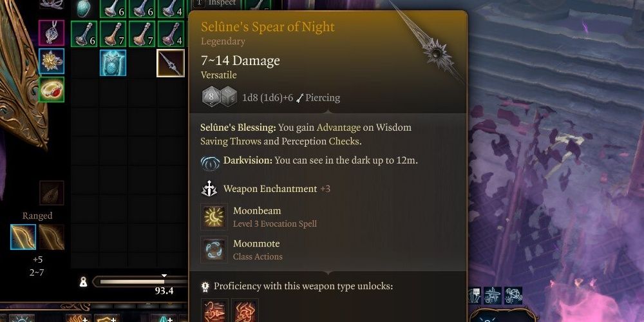Click the Moonbeam spell icon
This screenshot has height=322, width=644.
[x=214, y=216]
